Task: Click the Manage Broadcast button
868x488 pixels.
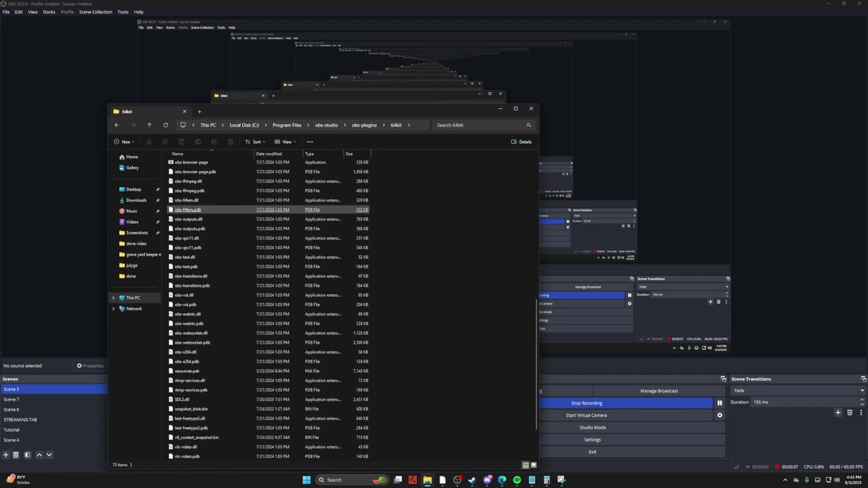Action: coord(658,391)
